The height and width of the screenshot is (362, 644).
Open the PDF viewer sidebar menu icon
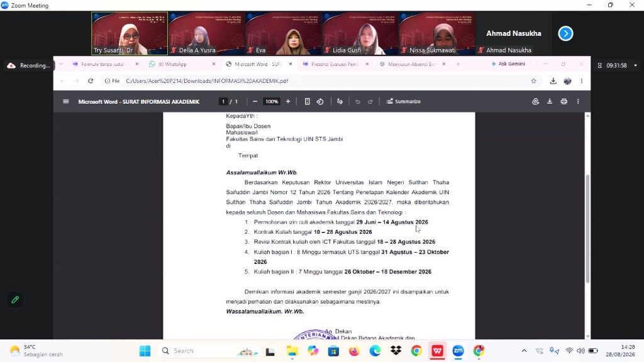65,101
